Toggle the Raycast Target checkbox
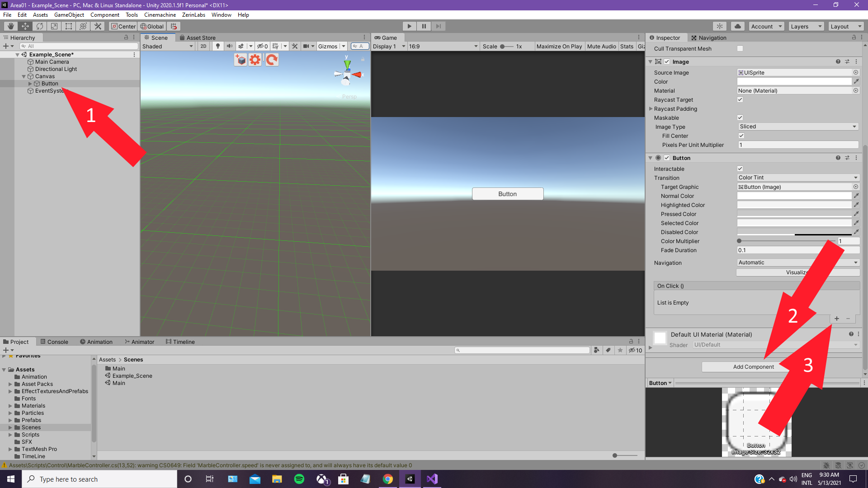868x488 pixels. [x=740, y=99]
